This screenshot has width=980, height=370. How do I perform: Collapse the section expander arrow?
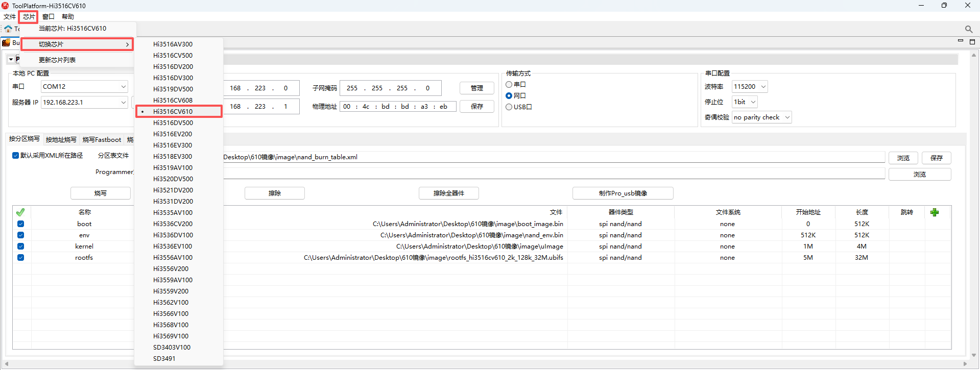pos(11,60)
